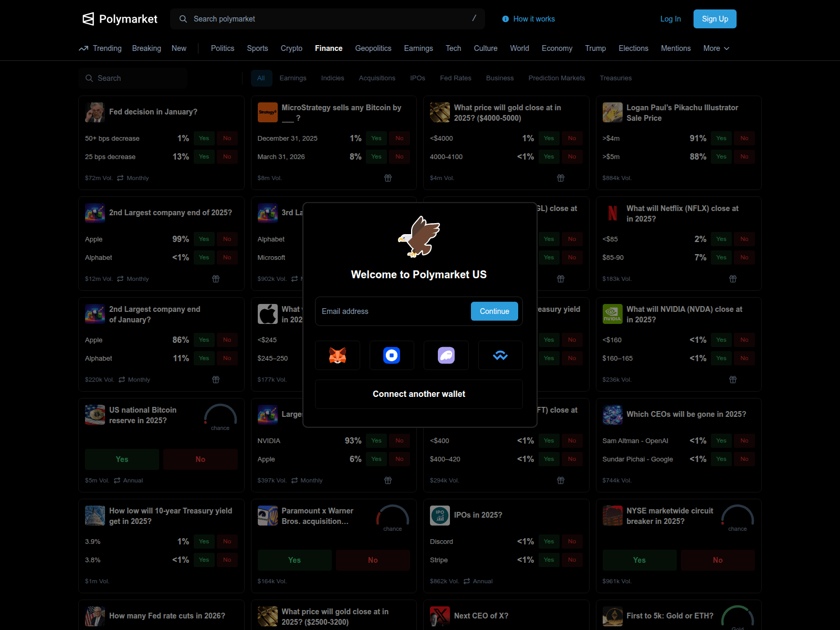Screen dimensions: 840x630
Task: Buy Yes on NYSE marketwide circuit breaker
Action: 639,560
